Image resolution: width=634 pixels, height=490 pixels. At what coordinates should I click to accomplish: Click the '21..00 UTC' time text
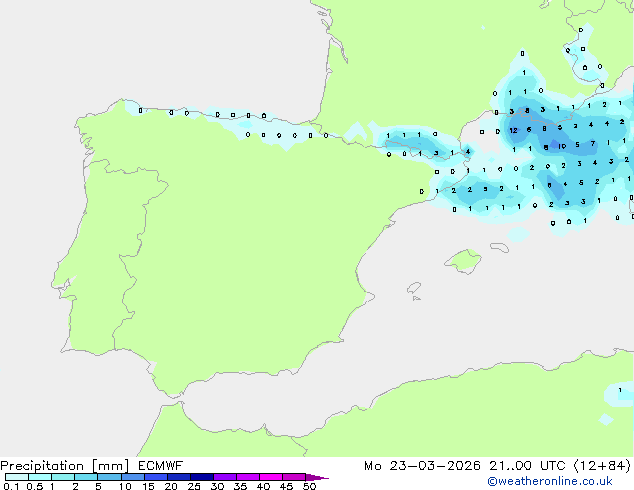(527, 466)
